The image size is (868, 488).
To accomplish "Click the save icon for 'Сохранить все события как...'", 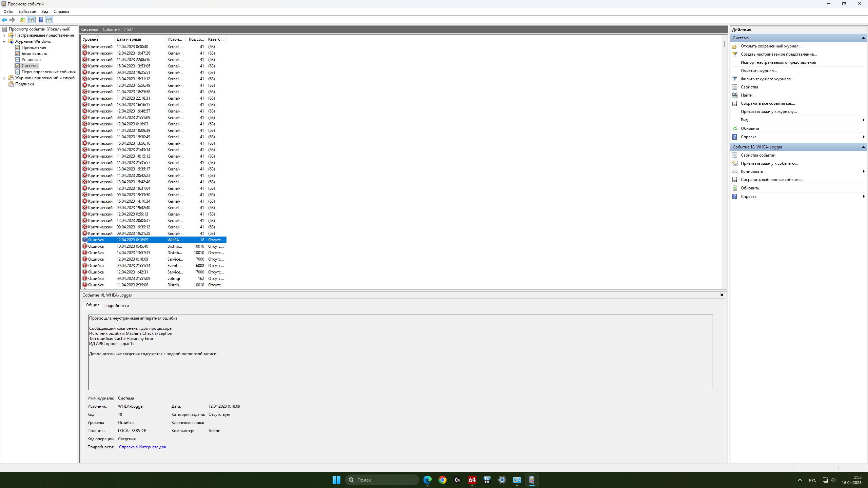I will [x=735, y=103].
